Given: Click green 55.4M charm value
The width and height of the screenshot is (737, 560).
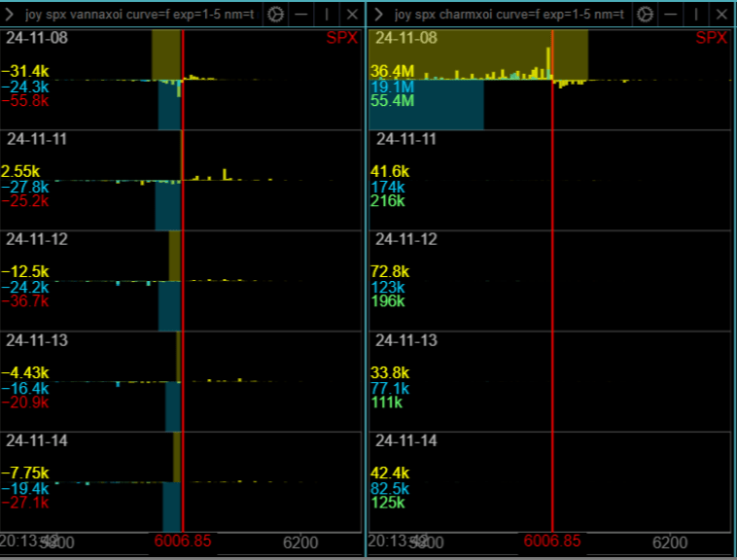Looking at the screenshot, I should pos(393,101).
